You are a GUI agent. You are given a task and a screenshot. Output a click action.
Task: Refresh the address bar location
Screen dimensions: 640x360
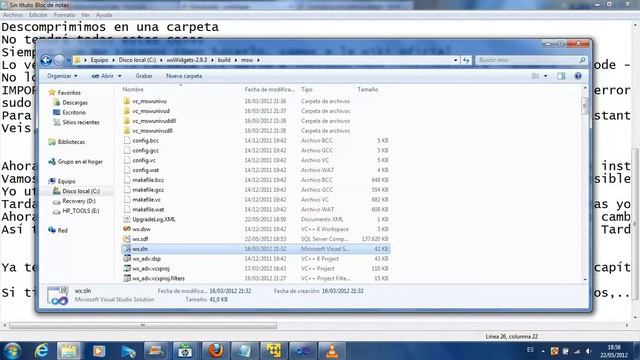(466, 60)
